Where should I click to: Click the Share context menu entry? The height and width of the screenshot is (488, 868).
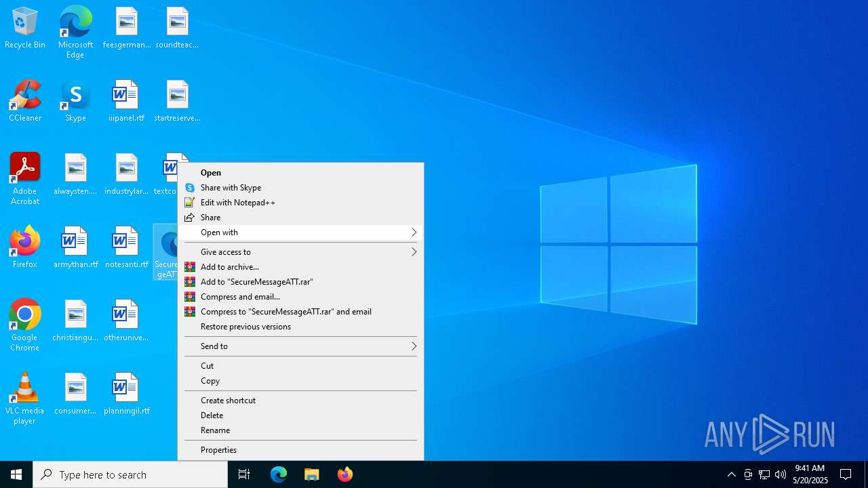[300, 218]
